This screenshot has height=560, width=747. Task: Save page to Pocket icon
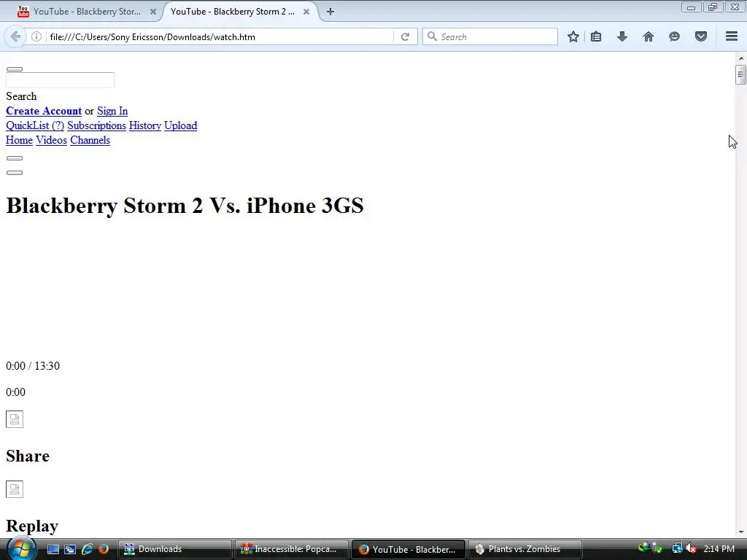(x=701, y=36)
